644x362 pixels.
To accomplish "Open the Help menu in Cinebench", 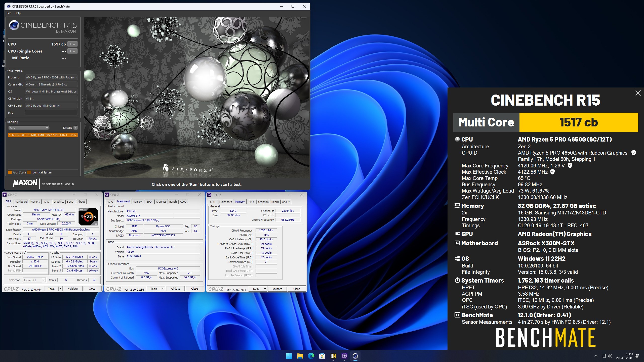I will tap(18, 13).
